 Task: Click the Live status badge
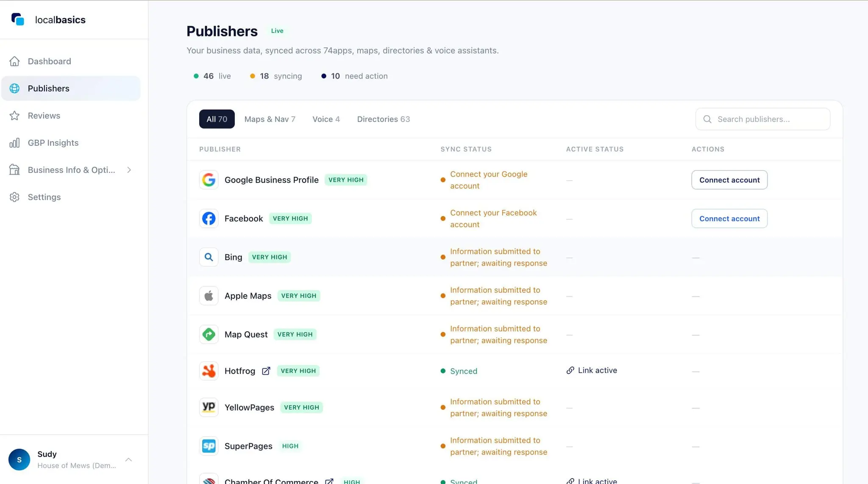pos(277,31)
